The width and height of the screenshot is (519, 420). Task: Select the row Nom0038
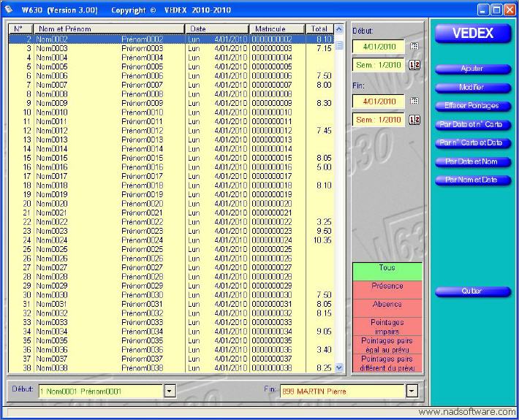(x=171, y=367)
